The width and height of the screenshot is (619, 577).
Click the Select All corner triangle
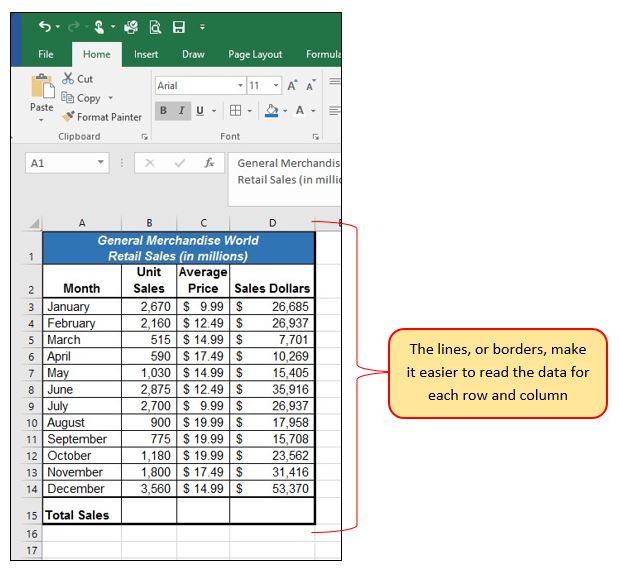35,223
